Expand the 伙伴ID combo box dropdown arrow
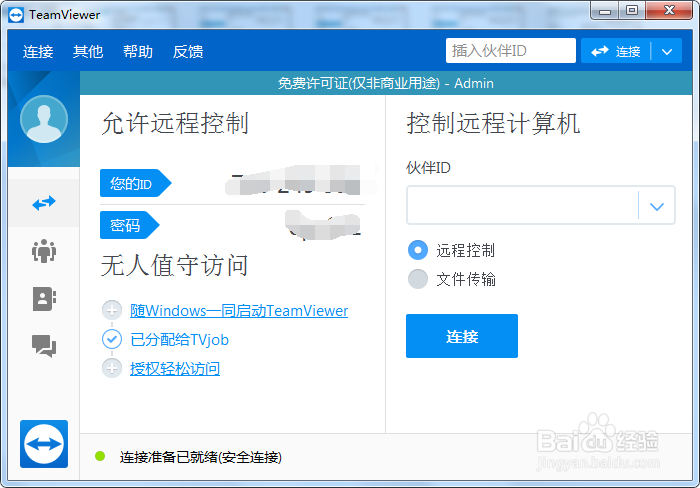The height and width of the screenshot is (488, 700). coord(657,206)
